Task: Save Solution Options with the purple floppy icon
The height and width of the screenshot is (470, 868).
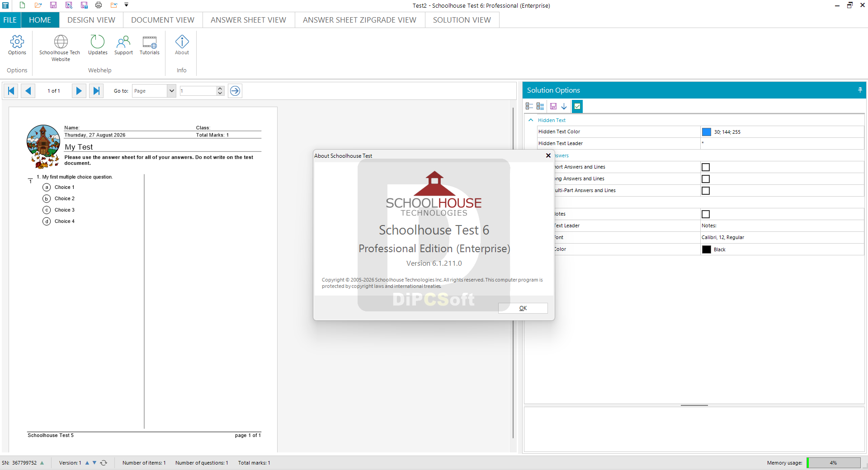Action: (553, 106)
